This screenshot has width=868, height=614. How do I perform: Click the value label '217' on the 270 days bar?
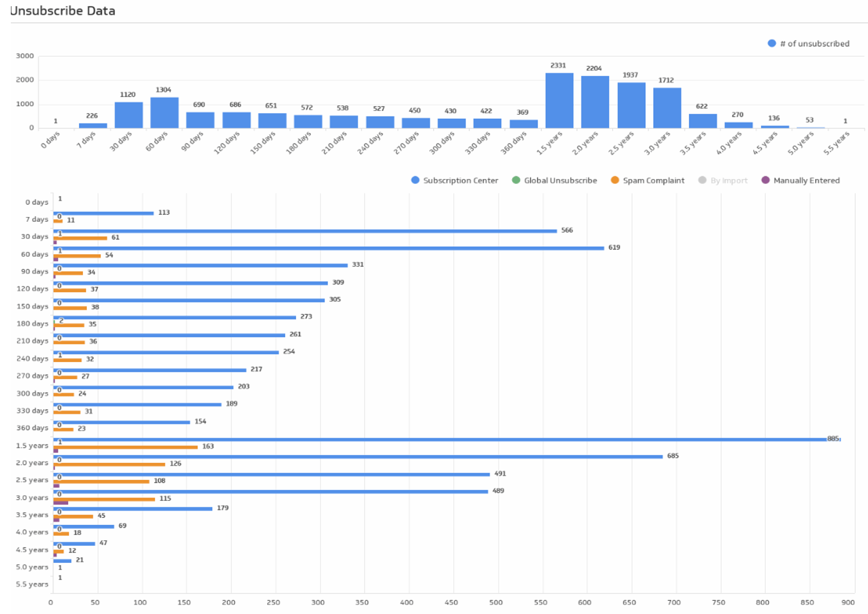click(x=256, y=369)
